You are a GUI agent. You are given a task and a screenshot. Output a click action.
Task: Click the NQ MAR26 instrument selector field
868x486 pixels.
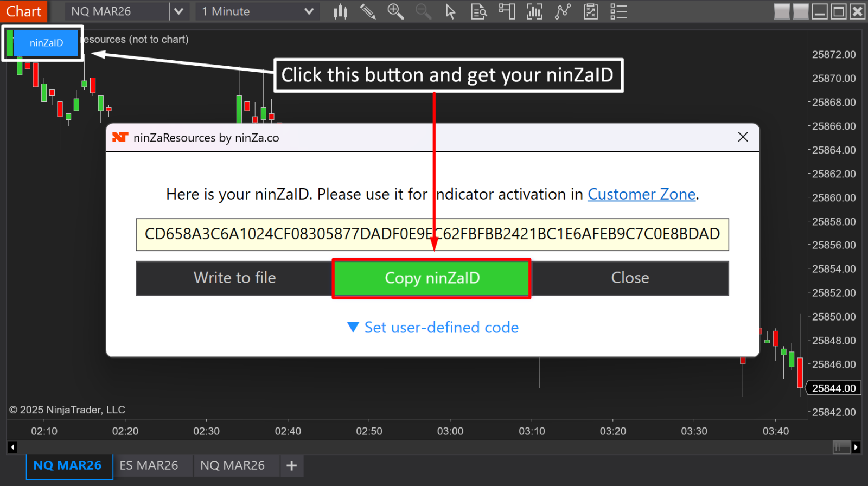pyautogui.click(x=117, y=11)
